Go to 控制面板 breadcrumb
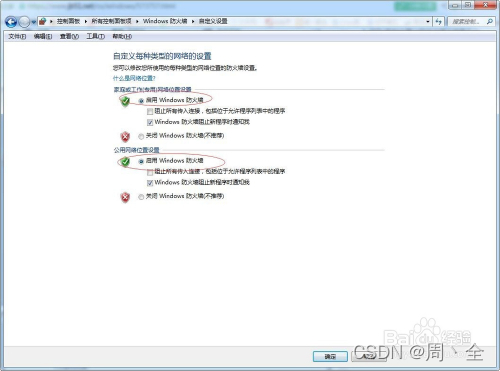Image resolution: width=500 pixels, height=371 pixels. tap(68, 21)
